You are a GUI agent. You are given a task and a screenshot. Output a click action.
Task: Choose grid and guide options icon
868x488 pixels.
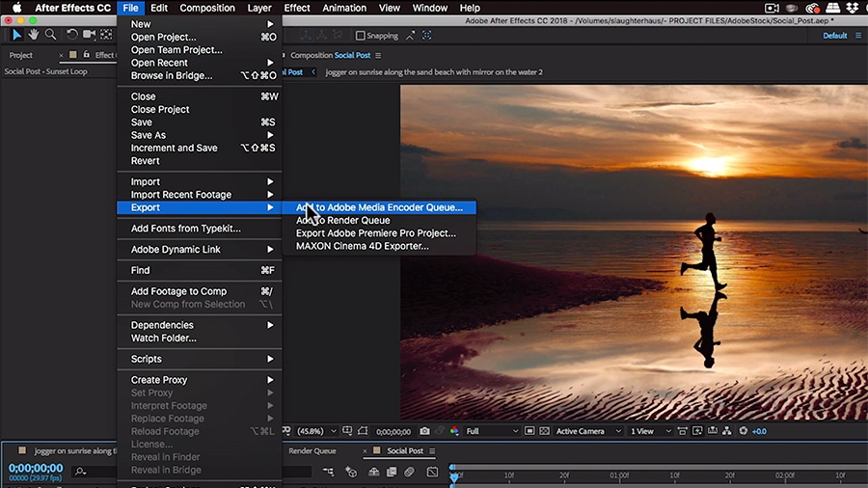[347, 431]
